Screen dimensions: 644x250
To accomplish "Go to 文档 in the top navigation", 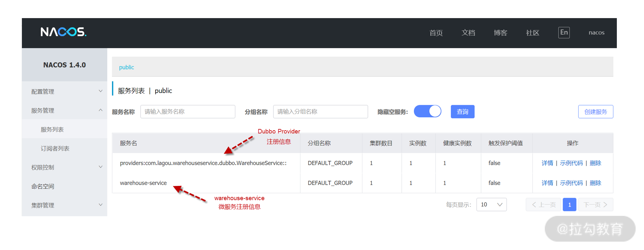I will [x=468, y=33].
